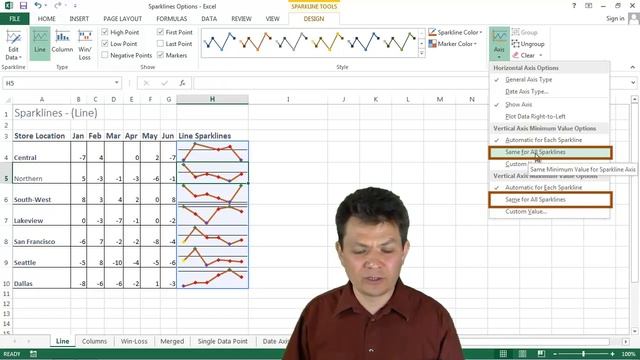Open Edit Data sparkline button
The height and width of the screenshot is (360, 640).
pos(13,45)
